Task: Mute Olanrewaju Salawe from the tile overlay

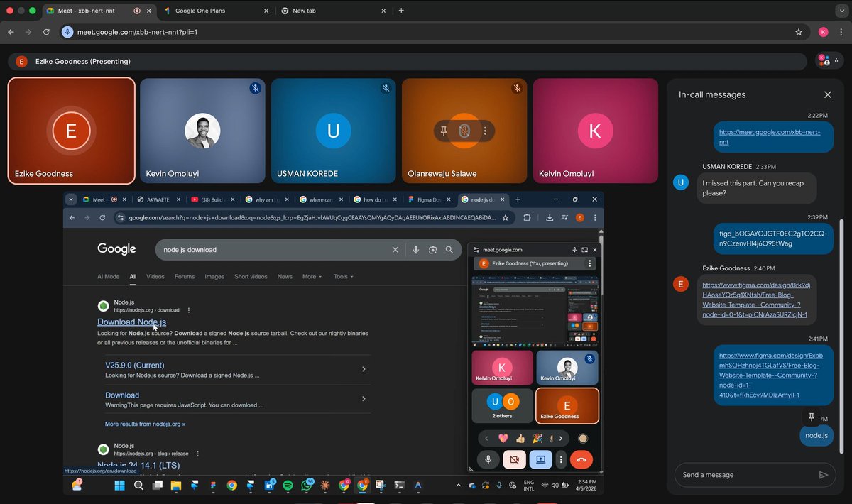Action: tap(464, 131)
